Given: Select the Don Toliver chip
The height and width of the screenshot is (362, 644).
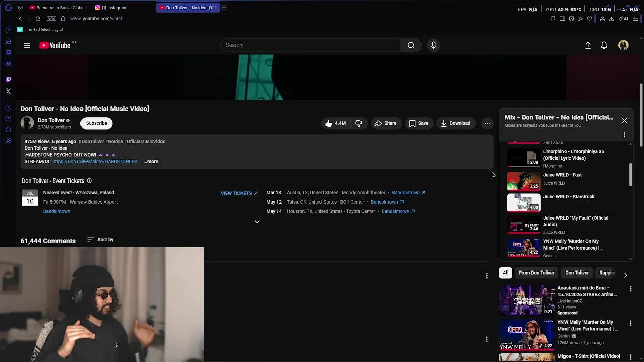Looking at the screenshot, I should [x=577, y=273].
